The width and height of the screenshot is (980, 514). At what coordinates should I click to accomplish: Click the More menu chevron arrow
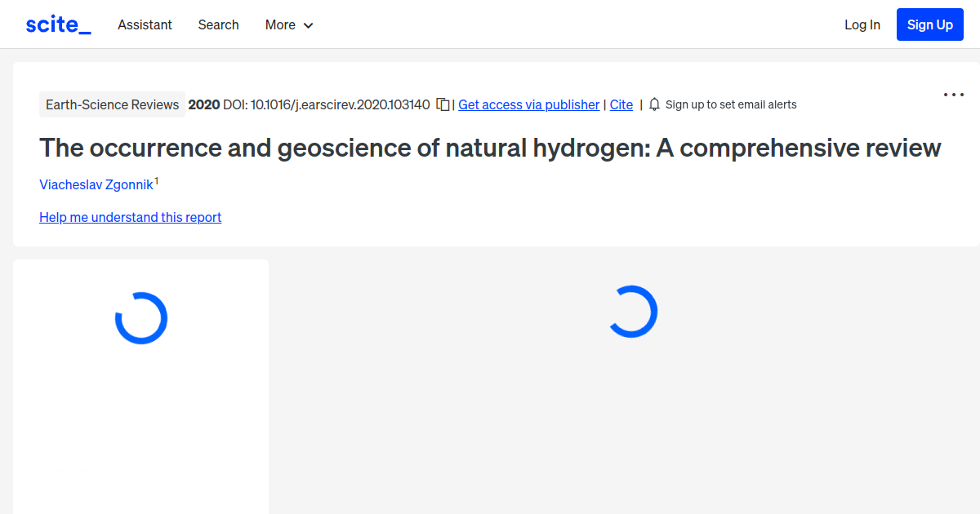[310, 25]
